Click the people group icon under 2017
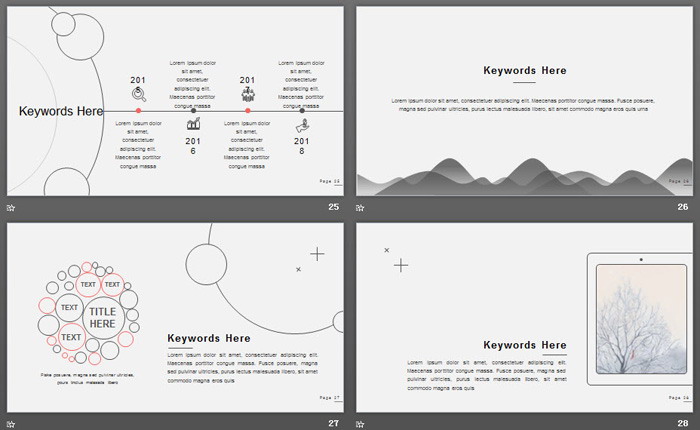Image resolution: width=700 pixels, height=430 pixels. [x=248, y=96]
